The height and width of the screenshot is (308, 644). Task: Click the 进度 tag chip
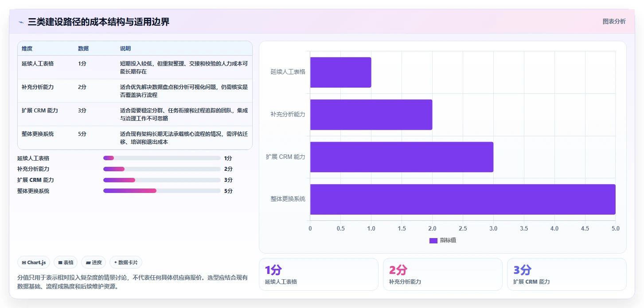point(94,262)
